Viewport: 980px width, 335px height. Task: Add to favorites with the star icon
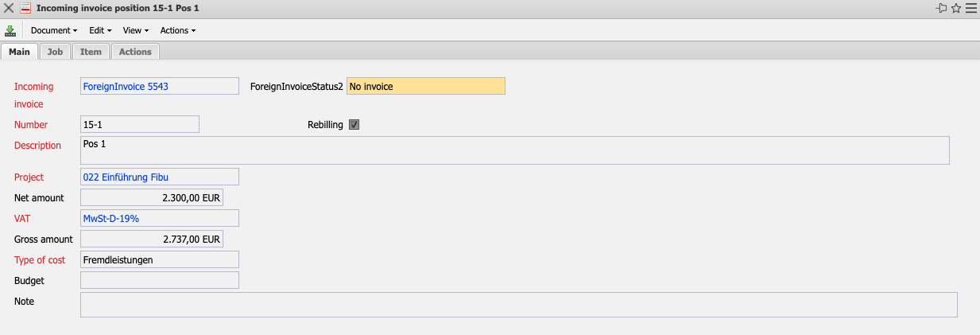[956, 8]
